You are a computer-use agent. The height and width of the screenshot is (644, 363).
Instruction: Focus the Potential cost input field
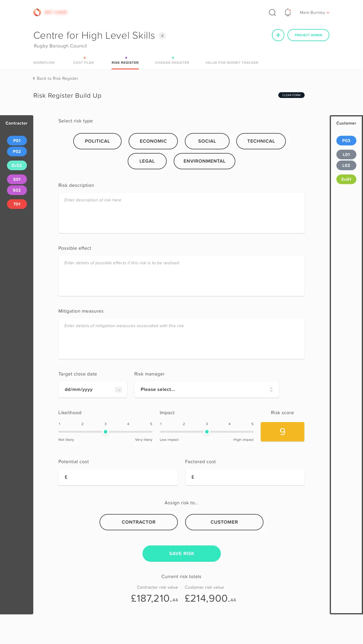tap(118, 477)
